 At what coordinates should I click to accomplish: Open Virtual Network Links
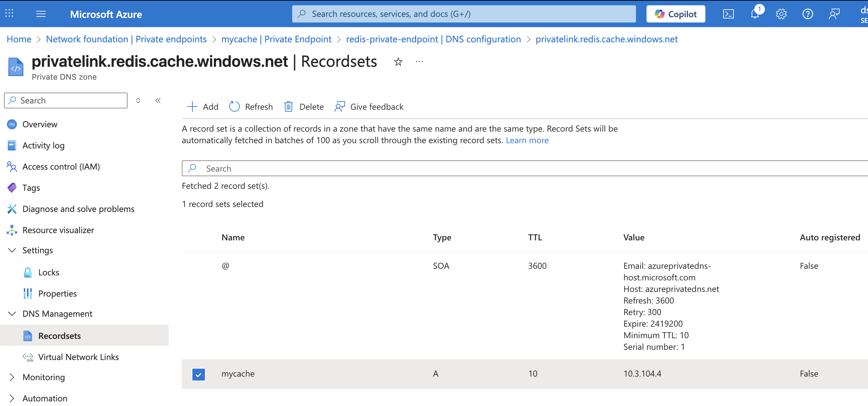78,357
